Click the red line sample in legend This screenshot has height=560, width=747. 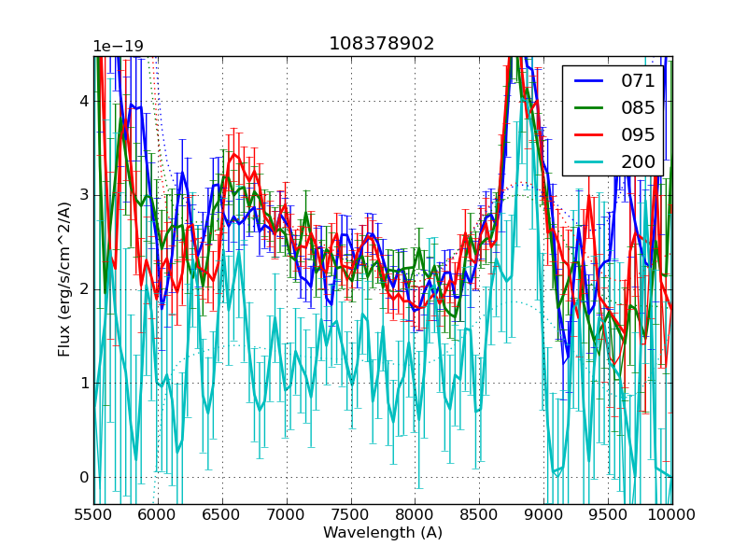tap(589, 134)
